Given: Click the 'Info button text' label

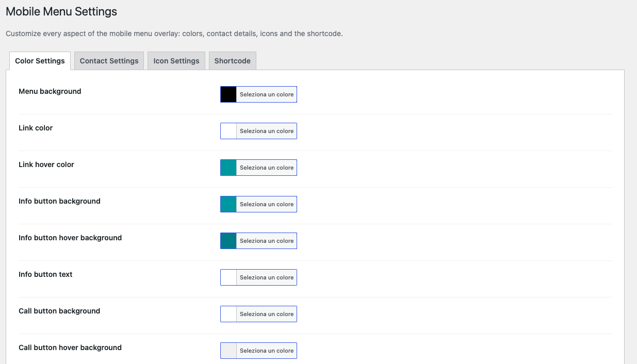Looking at the screenshot, I should (x=45, y=274).
